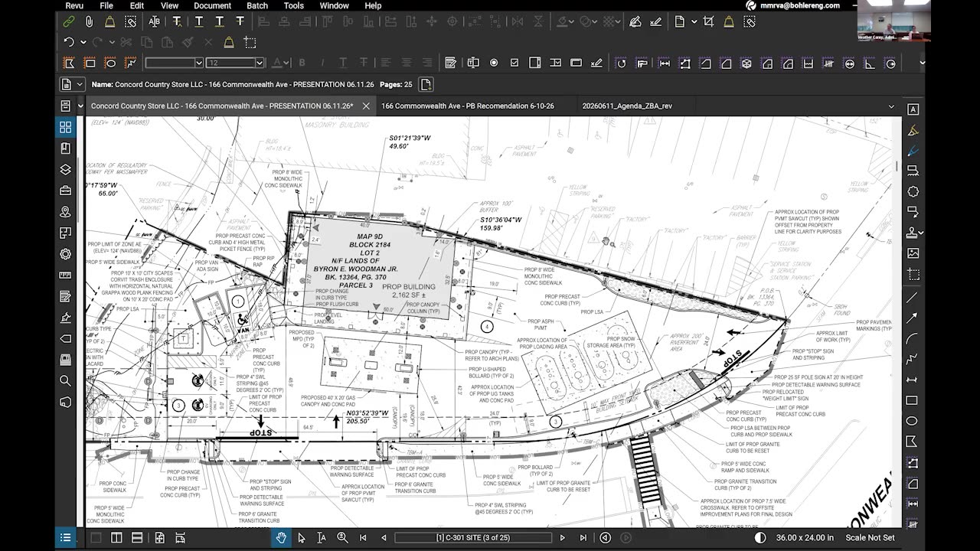The image size is (980, 551).
Task: Expand the document tabs overflow chevron
Action: tap(891, 106)
